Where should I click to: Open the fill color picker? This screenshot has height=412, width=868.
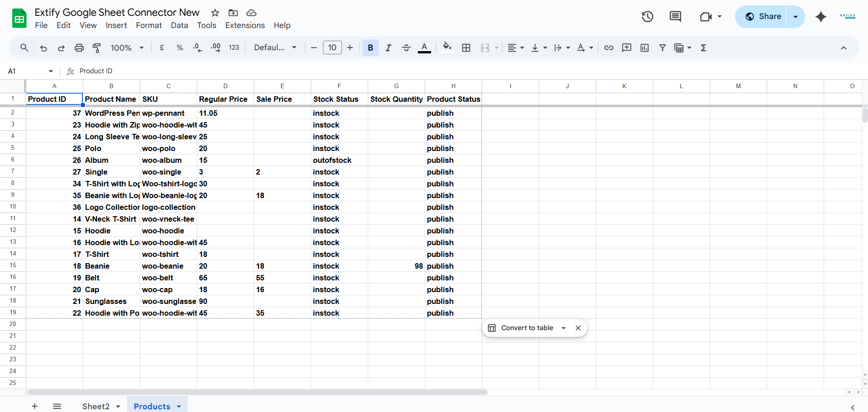pos(447,47)
